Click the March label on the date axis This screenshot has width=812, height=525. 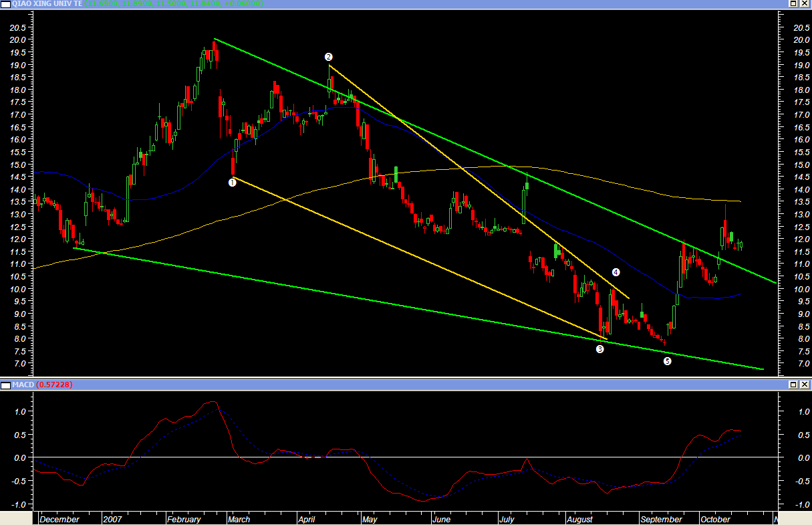tap(239, 519)
